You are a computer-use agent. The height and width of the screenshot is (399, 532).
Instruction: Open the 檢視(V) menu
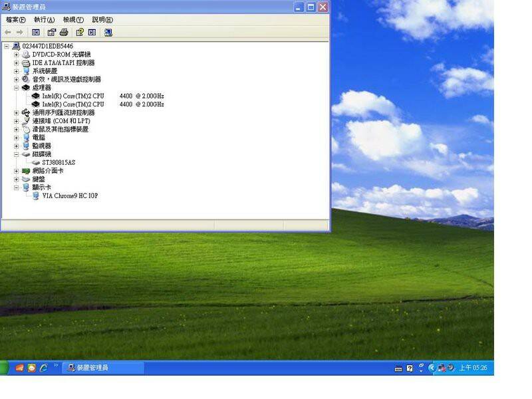73,20
